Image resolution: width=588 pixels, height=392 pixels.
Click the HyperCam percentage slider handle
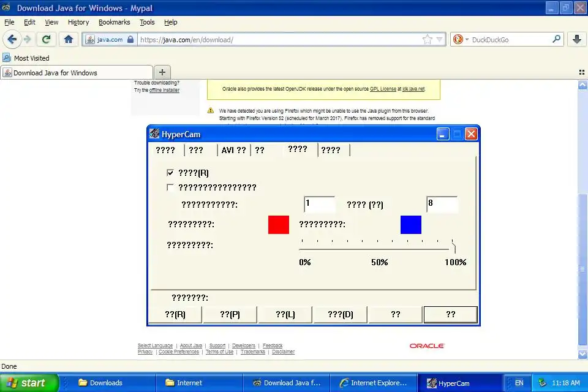(x=453, y=246)
